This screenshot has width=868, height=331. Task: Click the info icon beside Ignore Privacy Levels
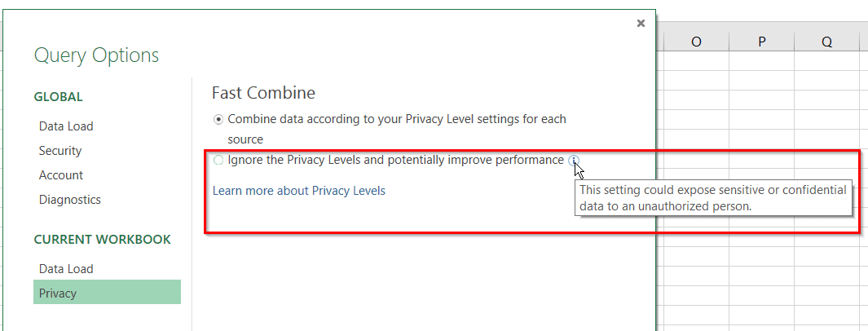[574, 161]
